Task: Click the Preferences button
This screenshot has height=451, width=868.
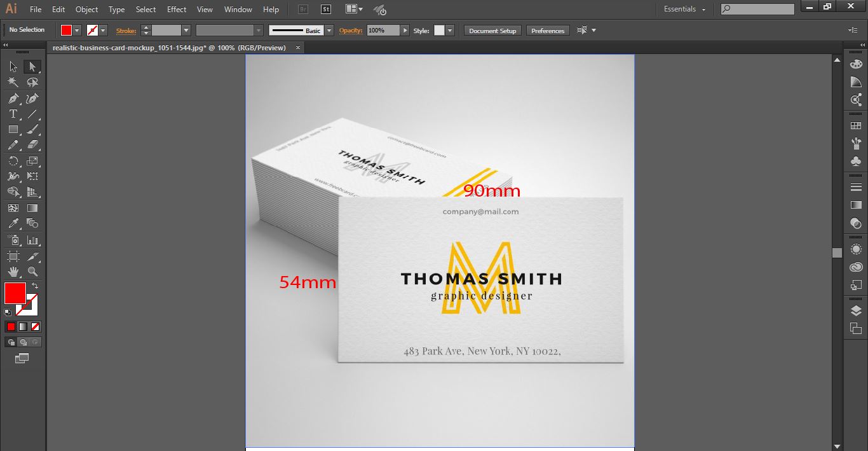Action: pyautogui.click(x=548, y=31)
